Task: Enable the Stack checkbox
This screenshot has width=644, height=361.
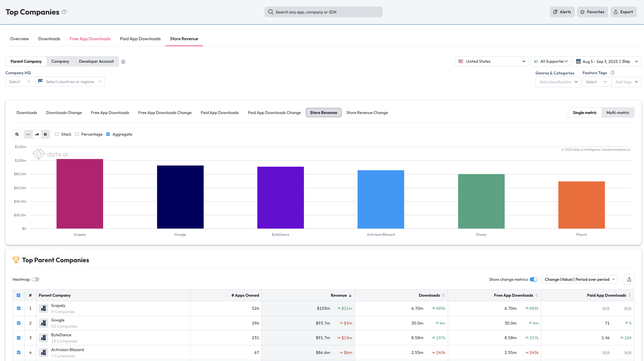Action: [57, 134]
